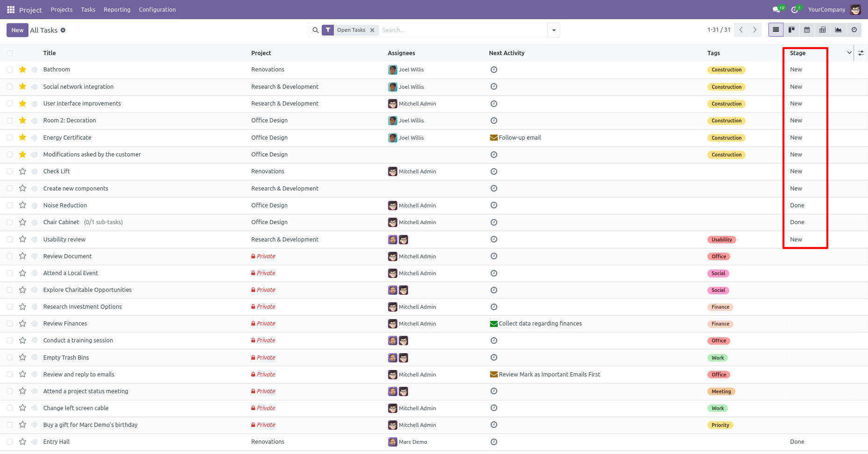868x454 pixels.
Task: Click the Open Tasks filter funnel
Action: click(x=328, y=30)
